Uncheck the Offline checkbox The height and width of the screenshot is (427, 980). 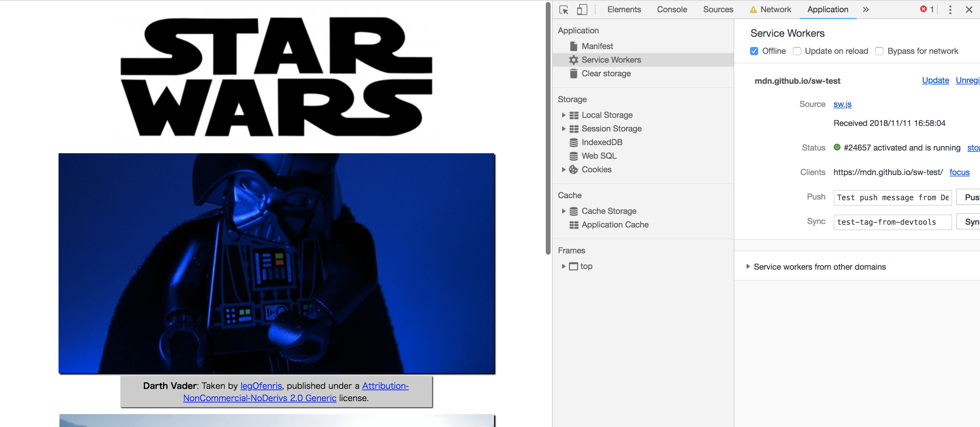(754, 51)
